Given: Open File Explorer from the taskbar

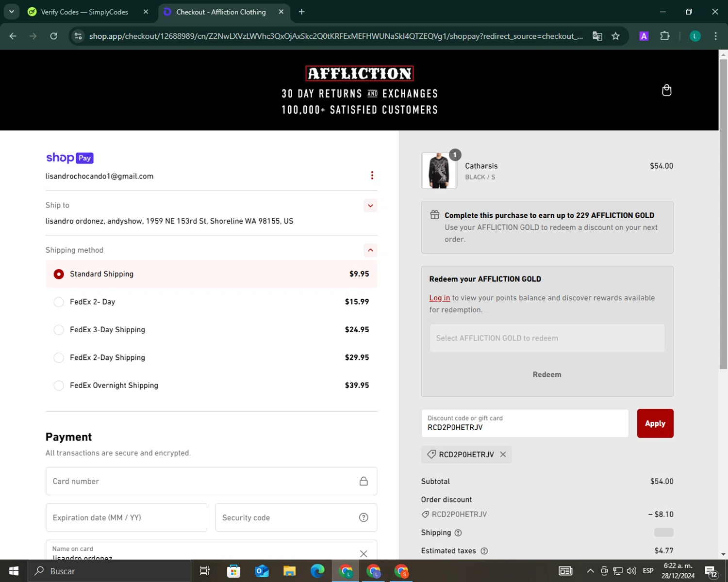Looking at the screenshot, I should pos(290,571).
